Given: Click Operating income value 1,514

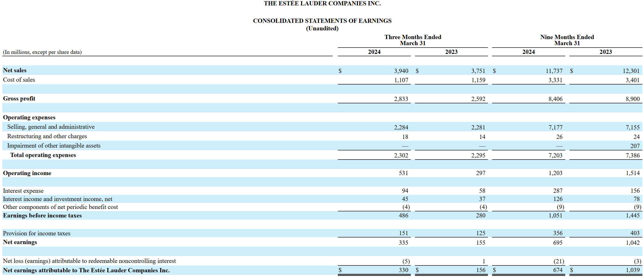Looking at the screenshot, I should [632, 173].
